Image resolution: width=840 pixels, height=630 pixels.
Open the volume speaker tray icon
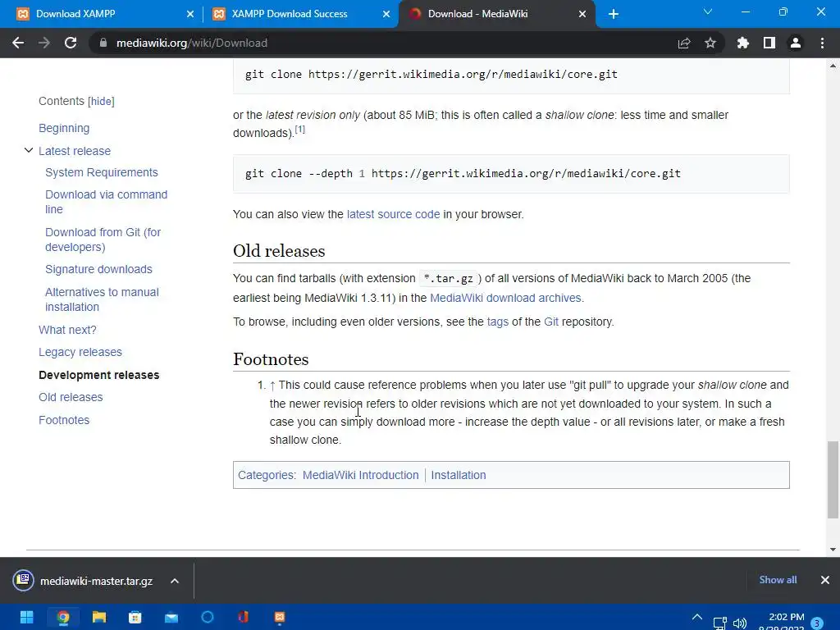pos(740,623)
